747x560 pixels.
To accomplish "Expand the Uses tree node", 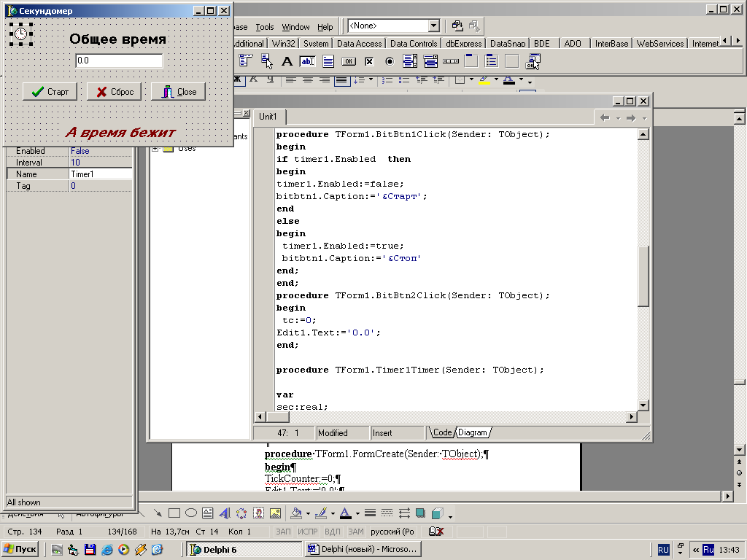I will click(x=155, y=149).
